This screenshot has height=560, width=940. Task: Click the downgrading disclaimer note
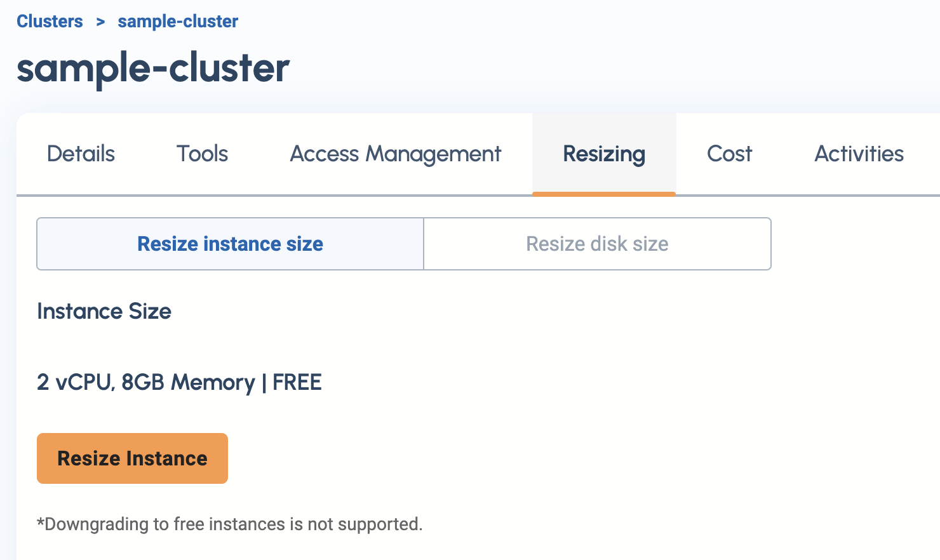click(x=230, y=524)
